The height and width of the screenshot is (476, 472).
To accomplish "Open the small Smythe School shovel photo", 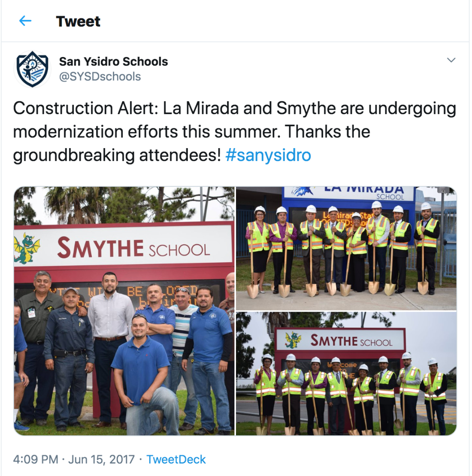I will tap(346, 374).
